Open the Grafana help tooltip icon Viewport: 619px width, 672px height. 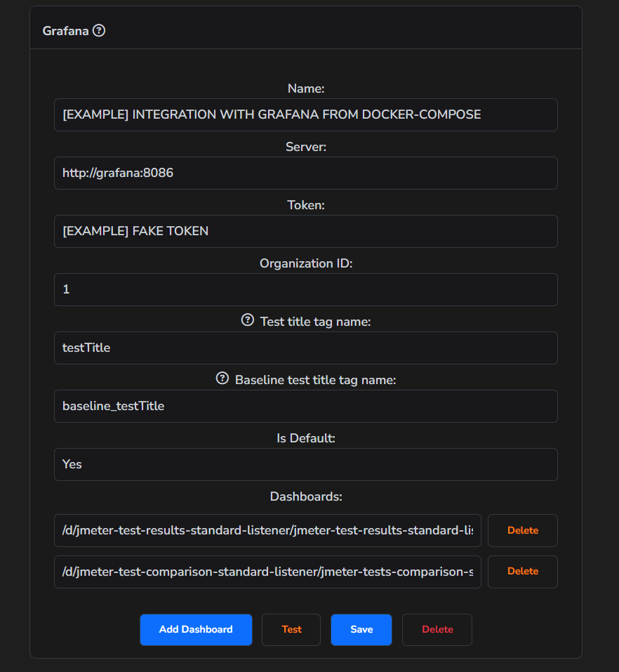[x=98, y=30]
